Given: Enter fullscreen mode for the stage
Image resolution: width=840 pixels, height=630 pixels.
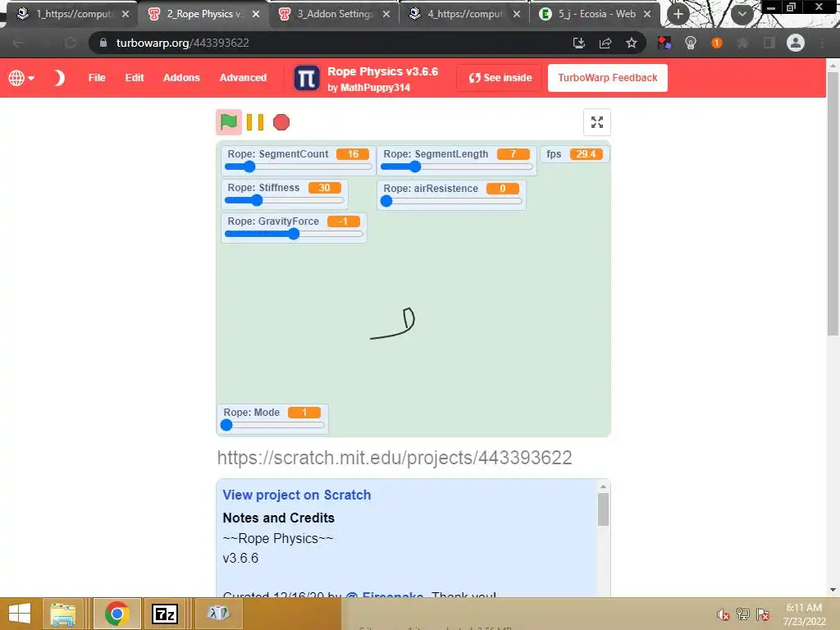Looking at the screenshot, I should (597, 122).
